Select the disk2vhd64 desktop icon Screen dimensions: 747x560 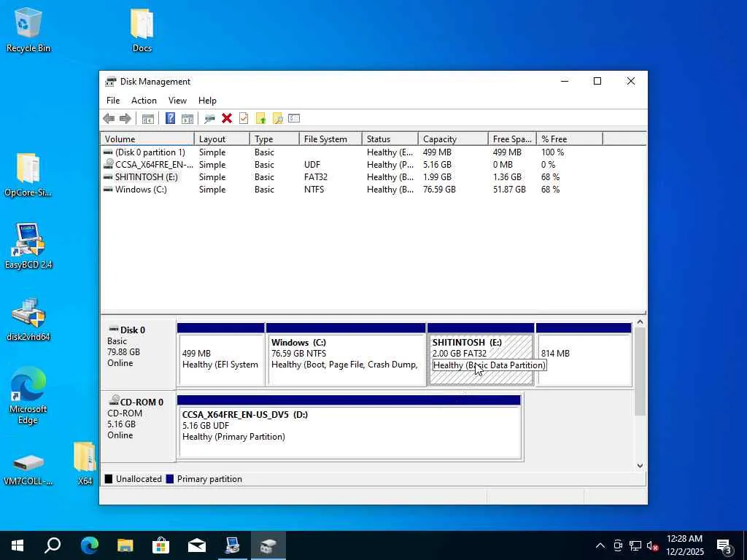click(28, 319)
